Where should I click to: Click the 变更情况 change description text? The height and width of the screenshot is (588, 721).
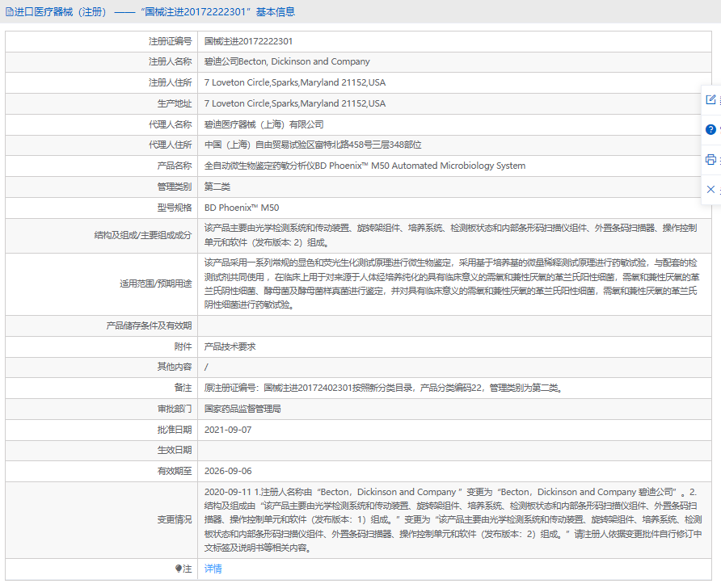(x=453, y=520)
